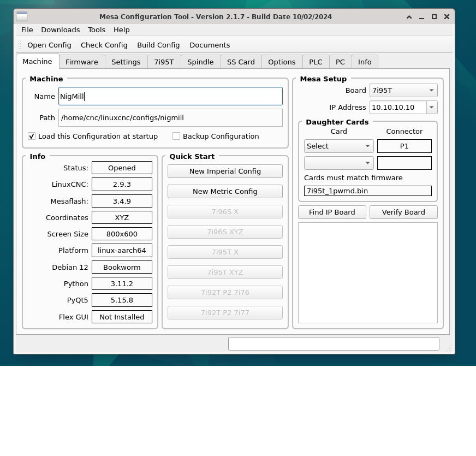Click the roll-up arrow in title bar
The image size is (476, 456).
[x=409, y=17]
